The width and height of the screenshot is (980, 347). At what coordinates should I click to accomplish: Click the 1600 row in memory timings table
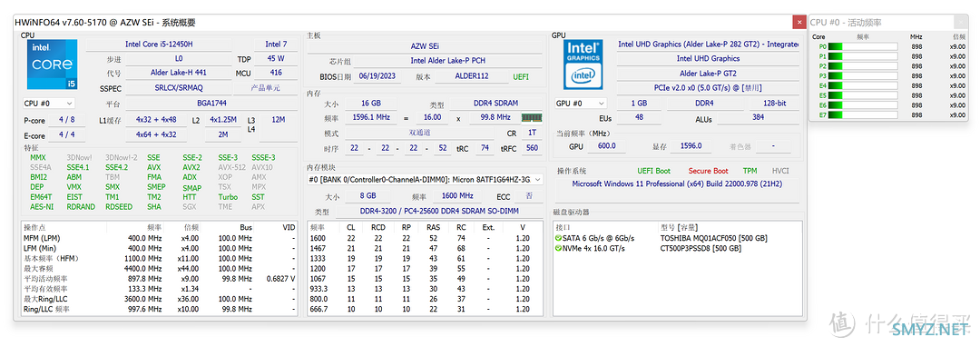pyautogui.click(x=426, y=238)
